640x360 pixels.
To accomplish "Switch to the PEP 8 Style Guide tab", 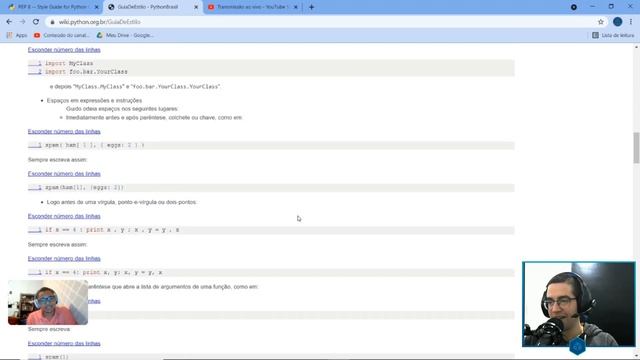I will pyautogui.click(x=52, y=7).
